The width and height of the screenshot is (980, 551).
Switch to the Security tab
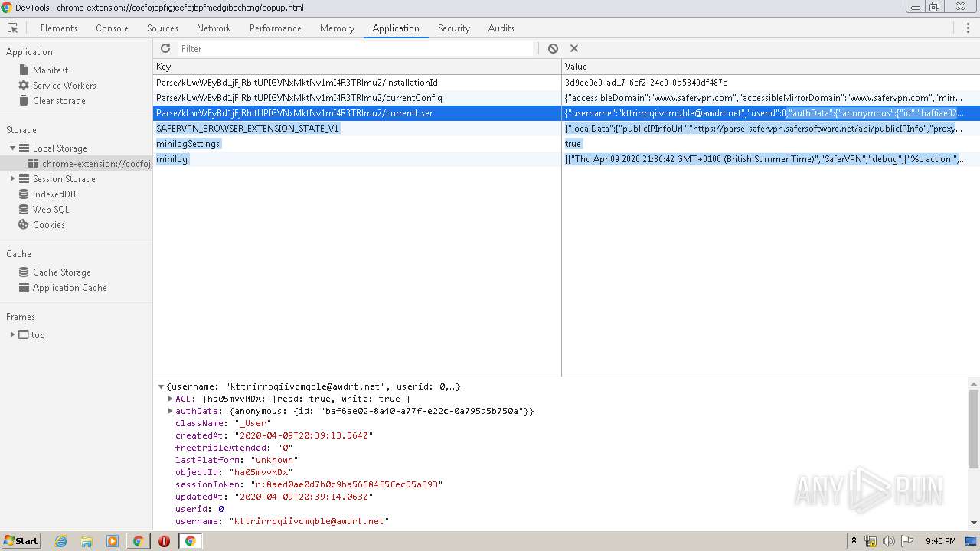pos(454,28)
